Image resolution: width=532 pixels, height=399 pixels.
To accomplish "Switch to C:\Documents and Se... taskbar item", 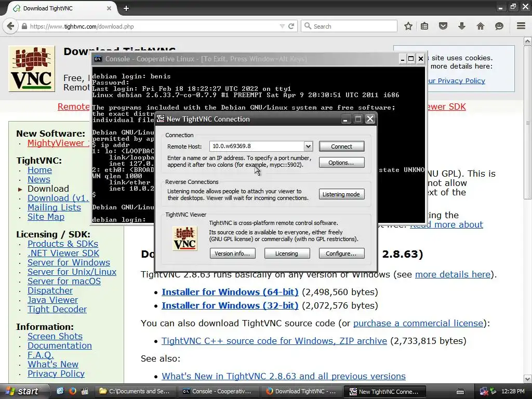I will coord(136,391).
